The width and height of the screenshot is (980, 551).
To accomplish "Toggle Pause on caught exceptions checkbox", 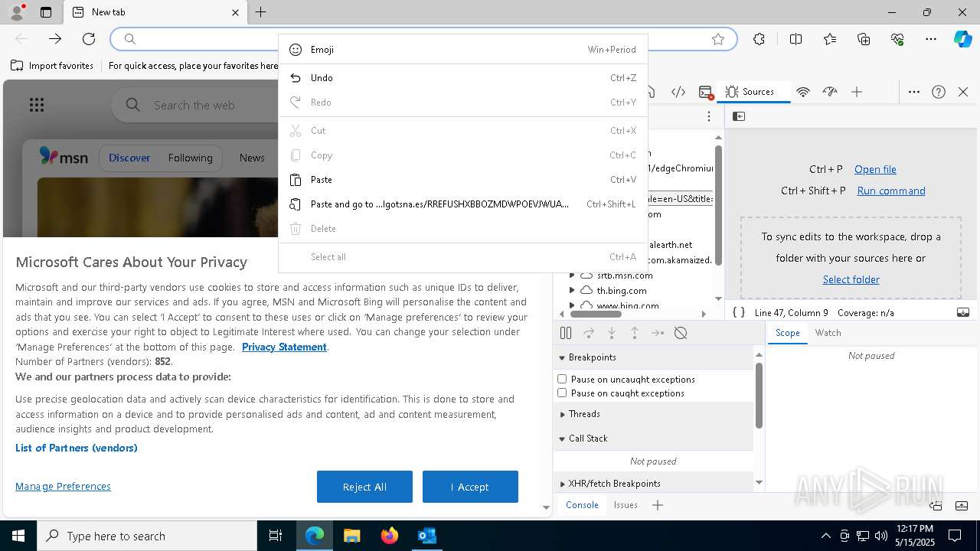I will click(562, 393).
